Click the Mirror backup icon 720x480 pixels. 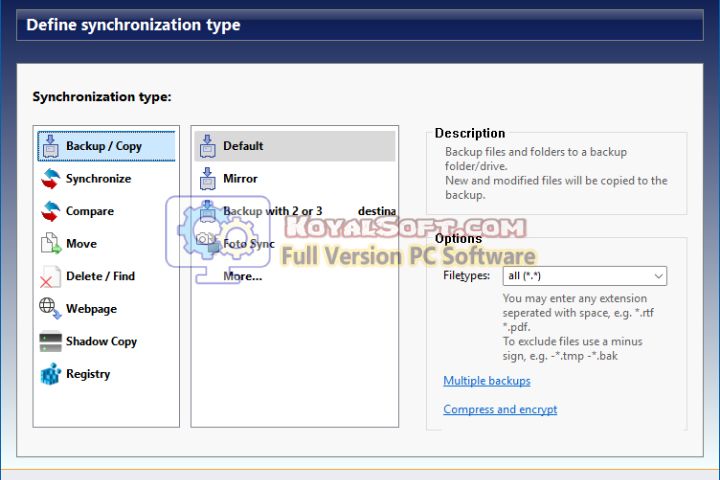208,179
